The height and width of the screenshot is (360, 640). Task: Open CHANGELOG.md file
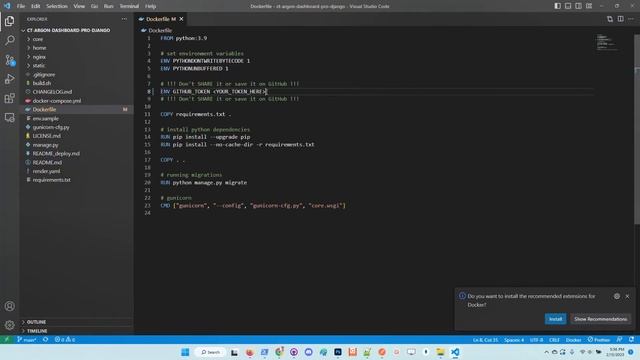(76, 92)
